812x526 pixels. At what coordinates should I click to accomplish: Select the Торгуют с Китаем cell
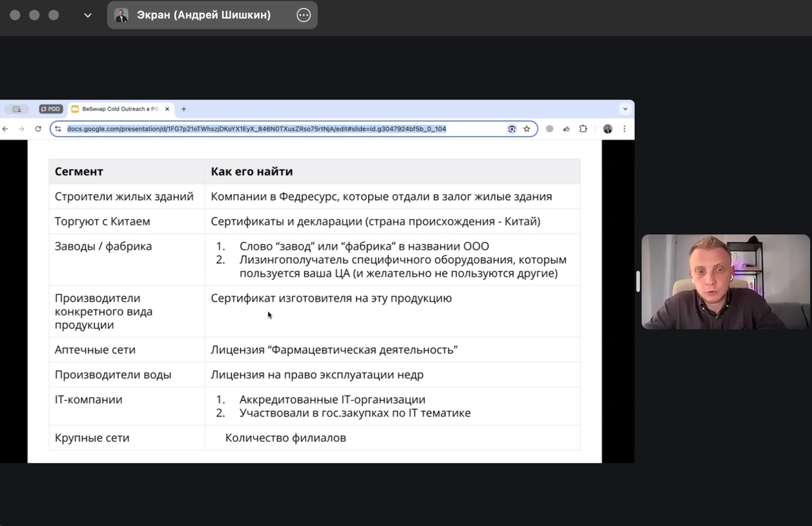[x=127, y=221]
